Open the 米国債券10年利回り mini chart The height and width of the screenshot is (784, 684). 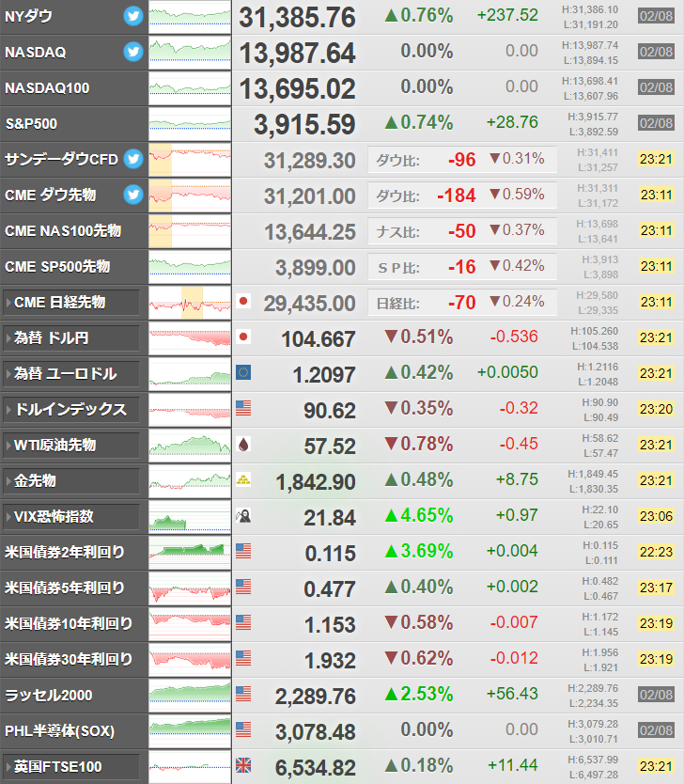(190, 624)
